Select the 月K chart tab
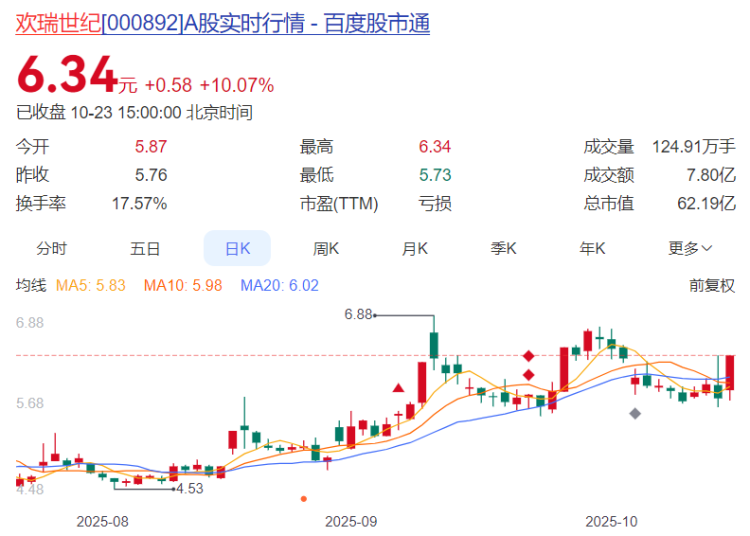 415,248
